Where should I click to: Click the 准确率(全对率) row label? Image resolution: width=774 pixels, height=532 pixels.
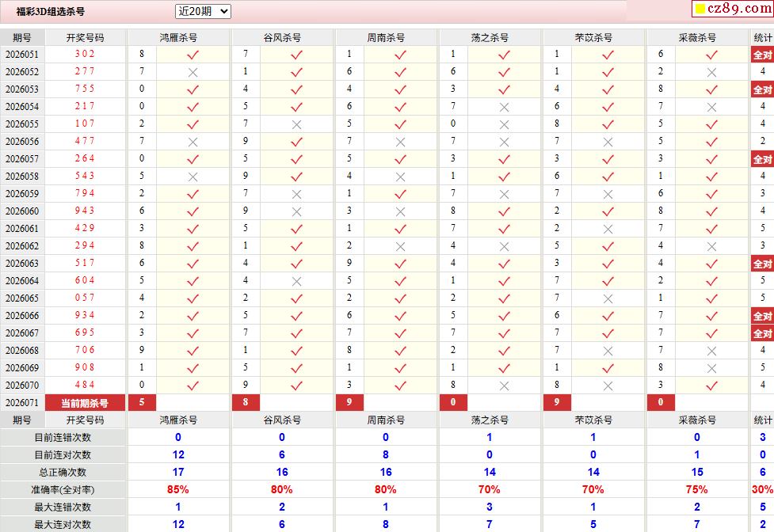[63, 489]
